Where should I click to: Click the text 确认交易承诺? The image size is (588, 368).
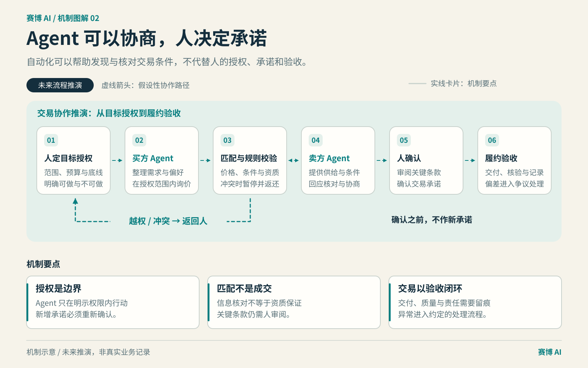419,184
